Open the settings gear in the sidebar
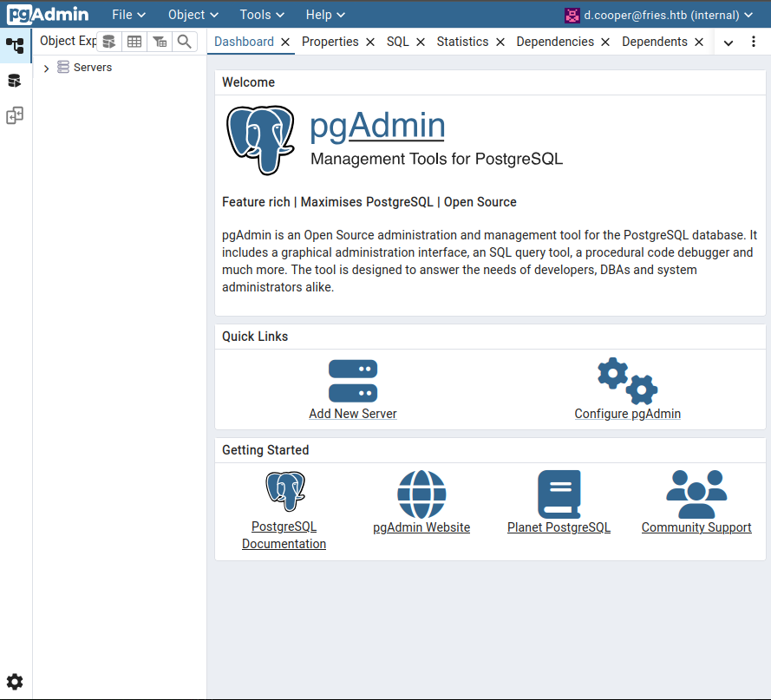 coord(15,681)
